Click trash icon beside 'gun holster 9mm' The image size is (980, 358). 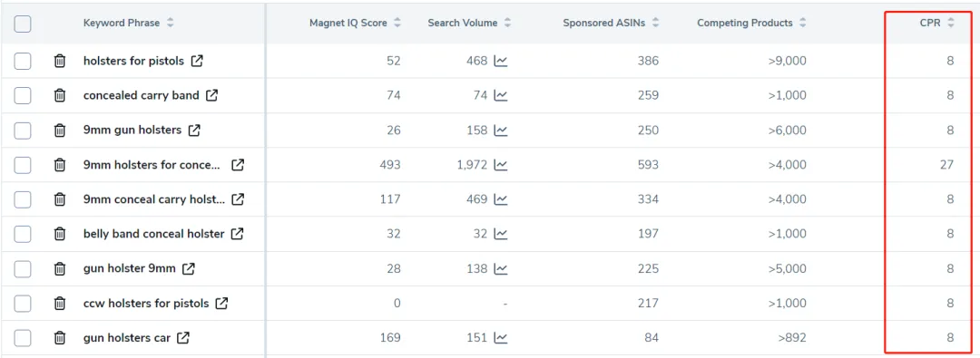pos(59,268)
